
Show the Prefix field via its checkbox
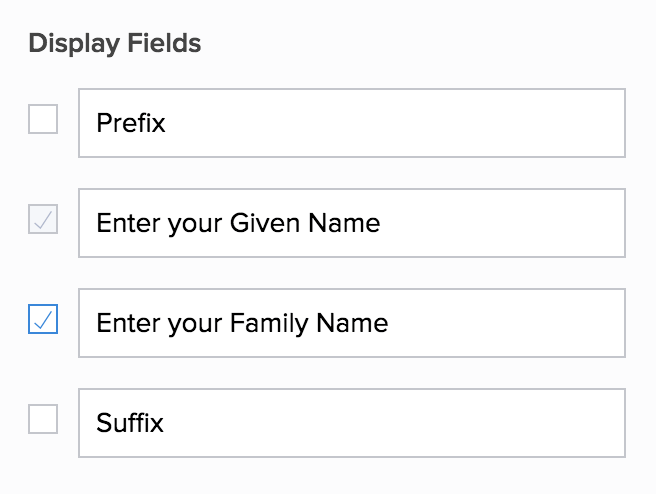[43, 120]
